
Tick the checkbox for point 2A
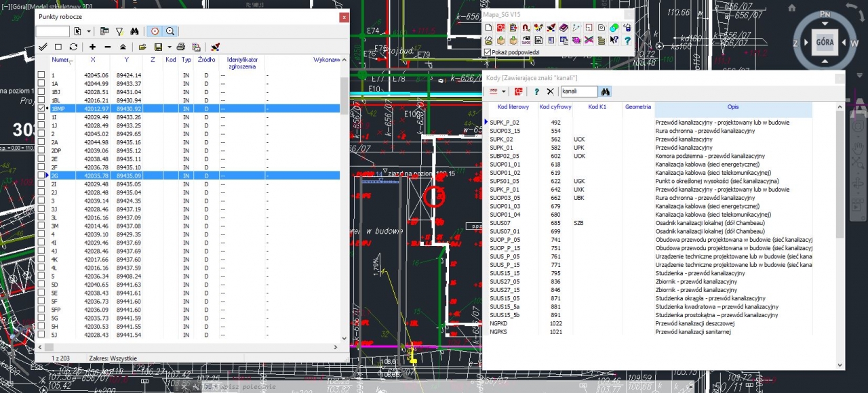[x=42, y=142]
